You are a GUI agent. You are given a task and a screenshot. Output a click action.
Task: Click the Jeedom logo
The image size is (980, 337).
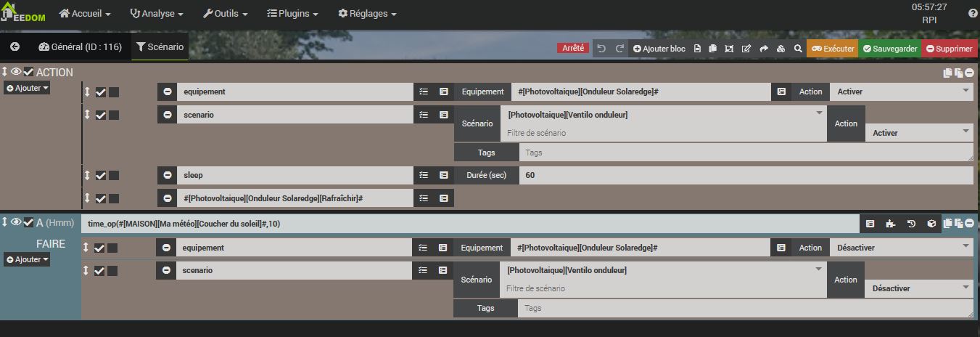pos(23,14)
